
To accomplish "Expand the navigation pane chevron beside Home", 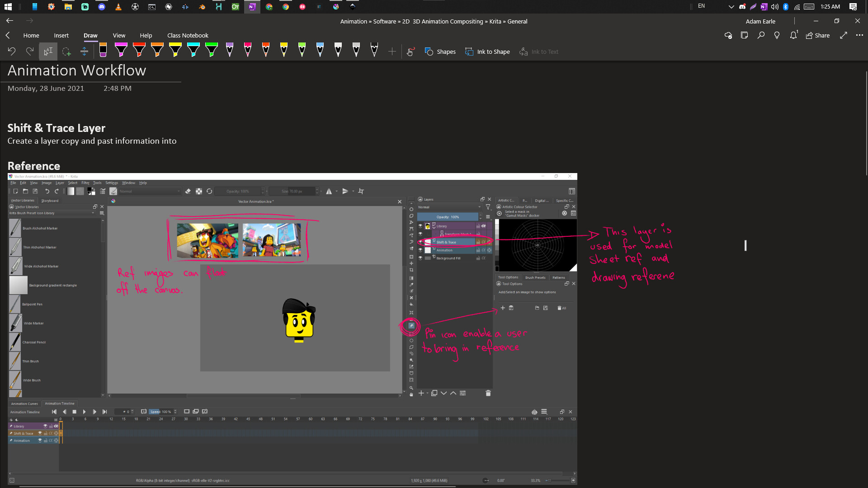I will (x=8, y=35).
